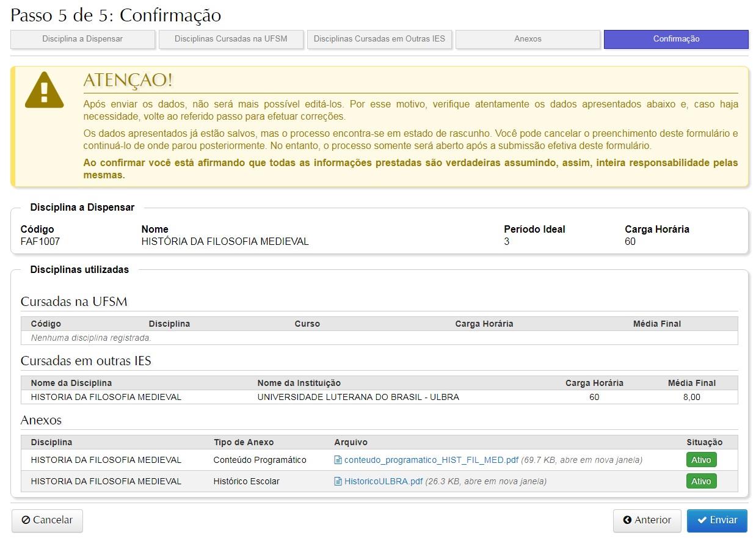Screen dimensions: 756x538
Task: Switch to Disciplinas Cursadas em Outras IES
Action: click(x=379, y=39)
